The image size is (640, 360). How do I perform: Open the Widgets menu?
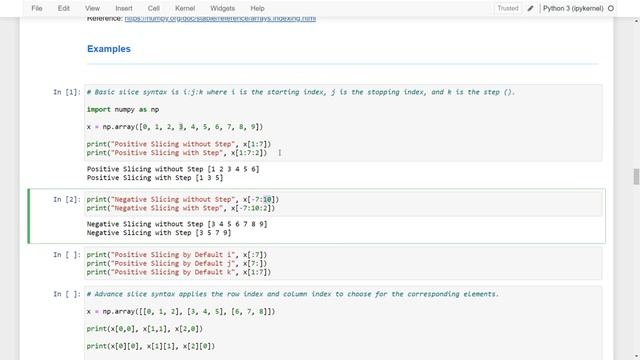(x=222, y=8)
